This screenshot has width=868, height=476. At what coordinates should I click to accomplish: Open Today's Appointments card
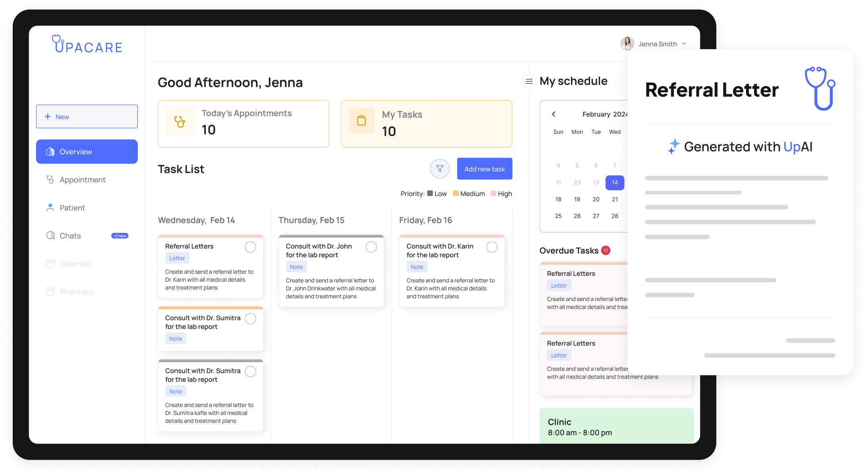click(x=243, y=124)
